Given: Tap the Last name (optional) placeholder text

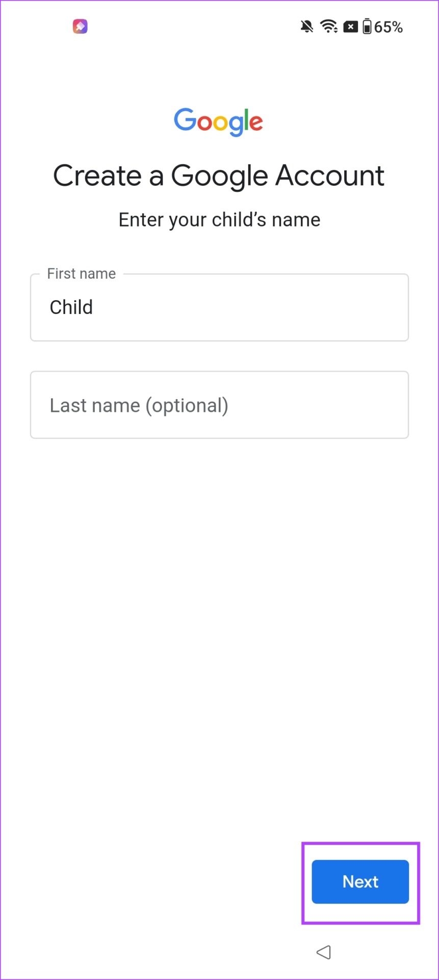Looking at the screenshot, I should click(x=139, y=406).
